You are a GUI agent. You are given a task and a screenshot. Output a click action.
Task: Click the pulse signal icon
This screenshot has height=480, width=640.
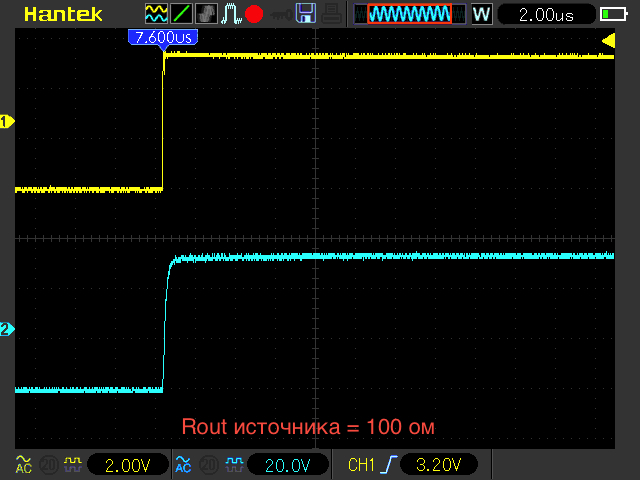tap(231, 13)
